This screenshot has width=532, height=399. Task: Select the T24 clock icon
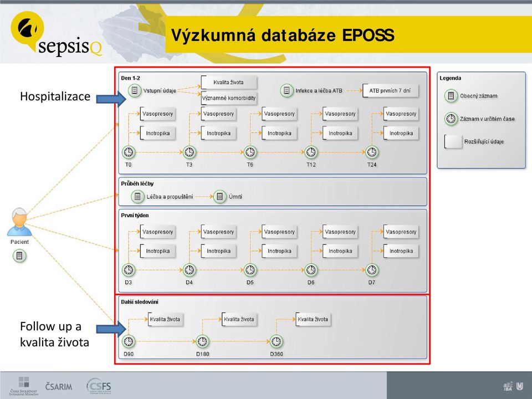coord(372,152)
